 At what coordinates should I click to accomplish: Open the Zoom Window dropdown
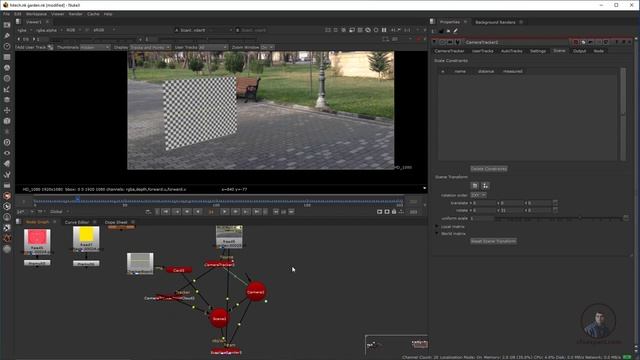point(267,47)
